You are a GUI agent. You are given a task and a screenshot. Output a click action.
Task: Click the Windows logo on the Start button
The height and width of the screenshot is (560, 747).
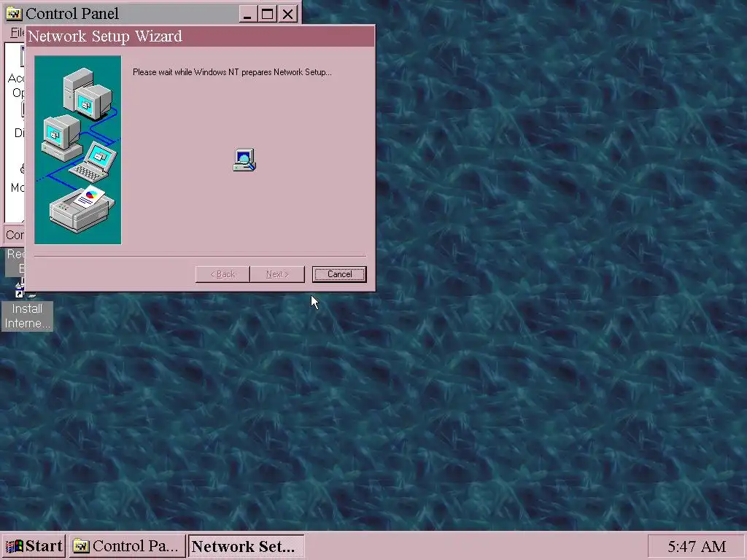point(15,546)
